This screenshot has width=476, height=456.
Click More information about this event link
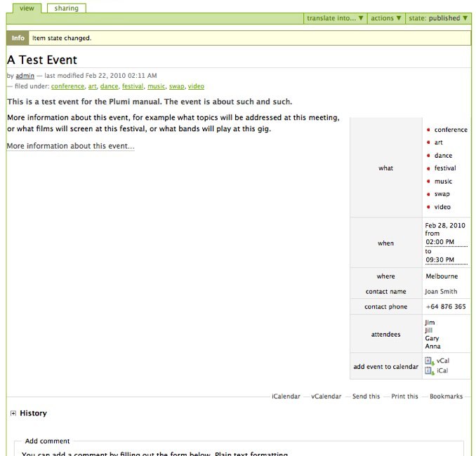[x=70, y=146]
